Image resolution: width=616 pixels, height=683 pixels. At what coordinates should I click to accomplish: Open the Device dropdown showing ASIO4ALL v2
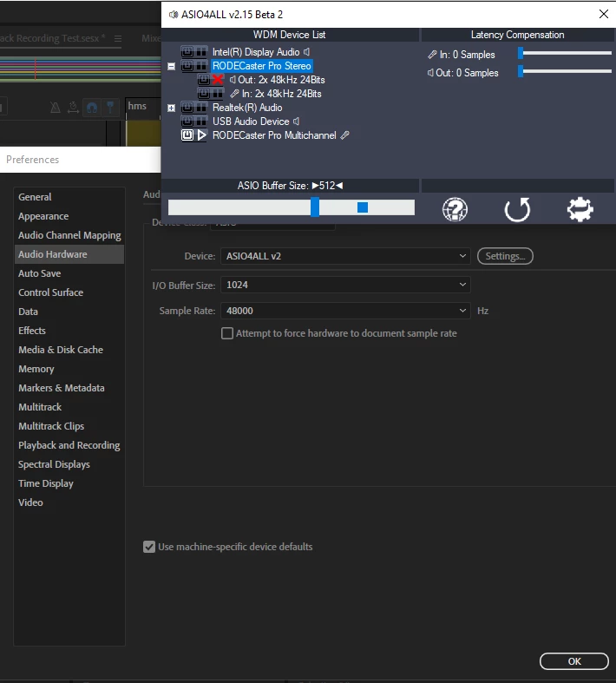(345, 256)
